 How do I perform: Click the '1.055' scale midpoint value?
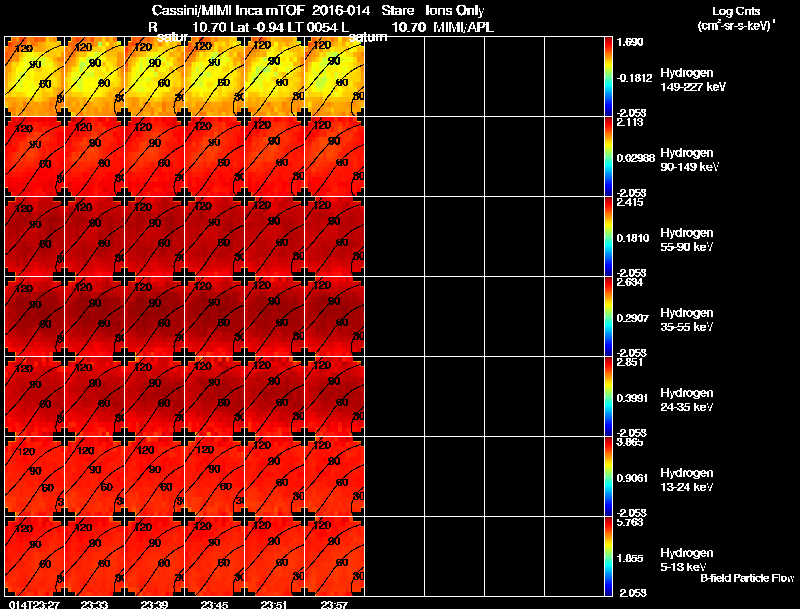pyautogui.click(x=630, y=558)
